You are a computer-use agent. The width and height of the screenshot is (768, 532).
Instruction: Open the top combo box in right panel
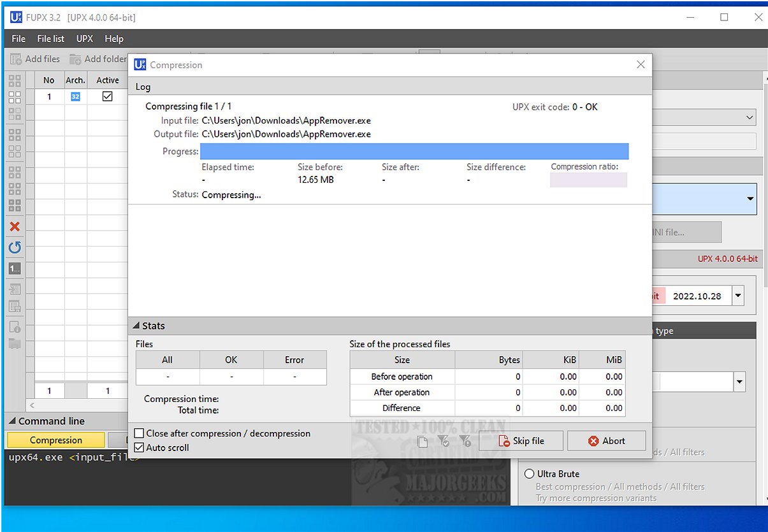pos(748,117)
